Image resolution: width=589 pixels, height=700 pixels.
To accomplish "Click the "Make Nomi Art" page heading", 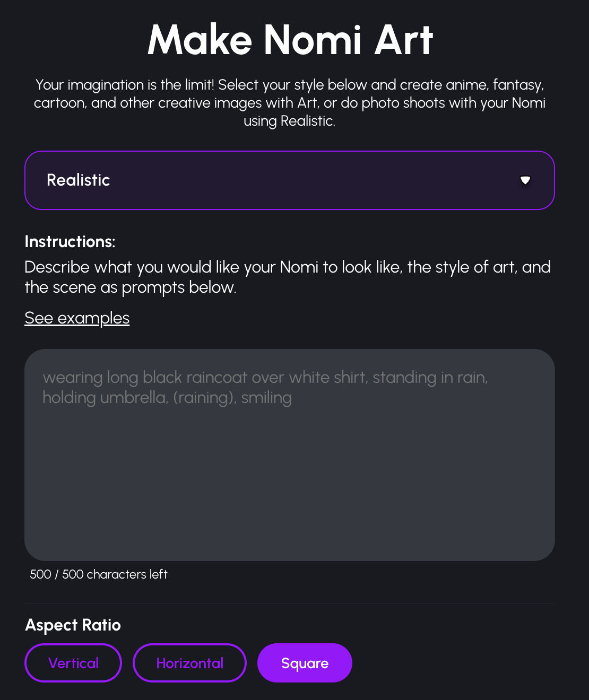I will tap(290, 40).
